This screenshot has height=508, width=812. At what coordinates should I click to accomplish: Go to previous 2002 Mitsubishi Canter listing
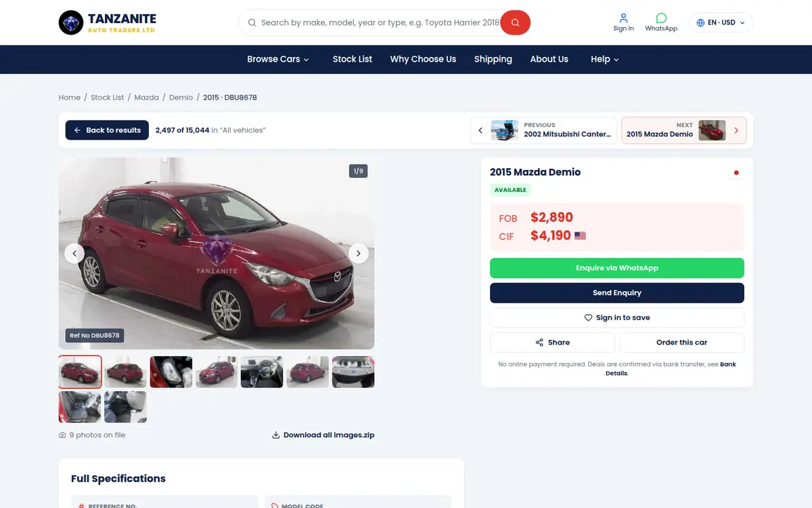tap(544, 130)
